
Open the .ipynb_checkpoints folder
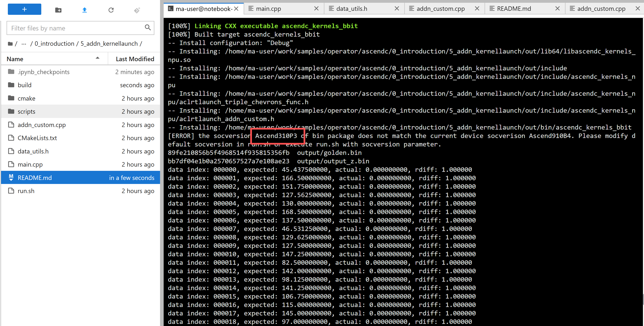pyautogui.click(x=80, y=72)
